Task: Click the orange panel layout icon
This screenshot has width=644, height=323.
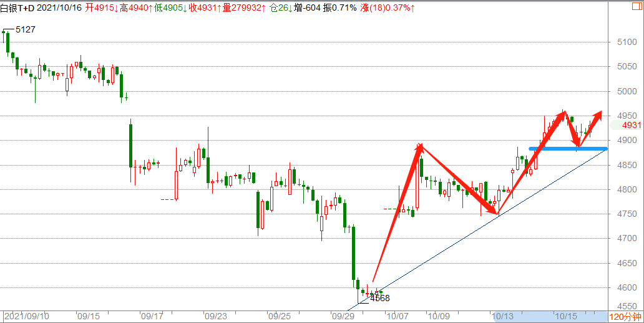Action: [638, 7]
